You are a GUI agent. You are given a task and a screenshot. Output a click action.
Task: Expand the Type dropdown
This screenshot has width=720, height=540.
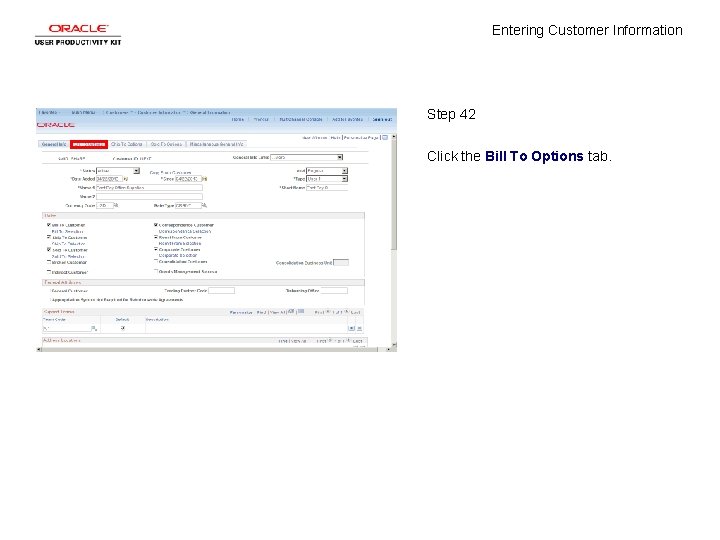344,179
